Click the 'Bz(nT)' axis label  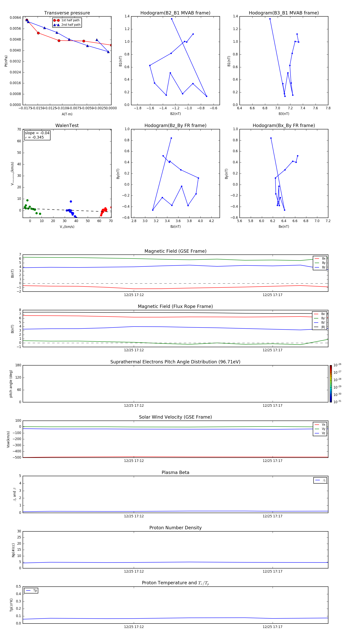(175, 227)
